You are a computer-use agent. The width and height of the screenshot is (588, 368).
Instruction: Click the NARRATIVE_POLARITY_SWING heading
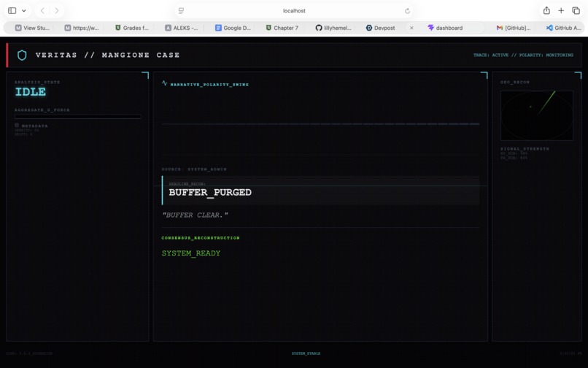[x=209, y=85]
